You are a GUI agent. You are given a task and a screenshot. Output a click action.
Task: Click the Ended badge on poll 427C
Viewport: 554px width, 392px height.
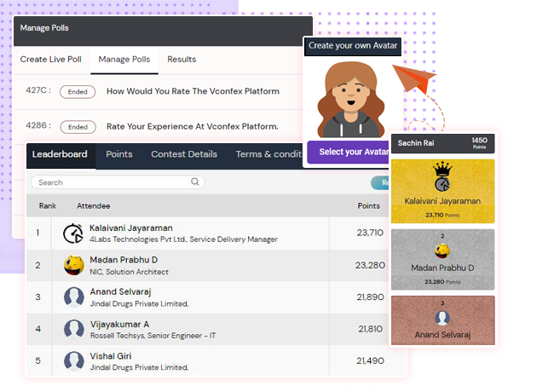click(77, 92)
